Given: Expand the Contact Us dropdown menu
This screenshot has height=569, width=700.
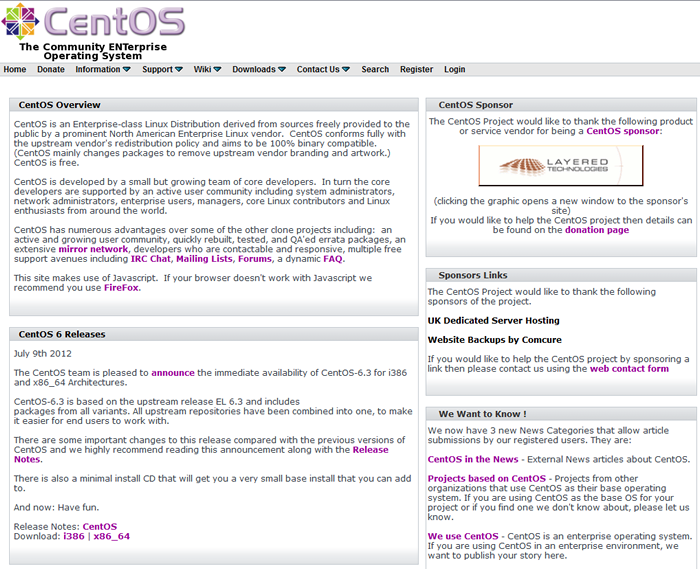Looking at the screenshot, I should pyautogui.click(x=323, y=69).
